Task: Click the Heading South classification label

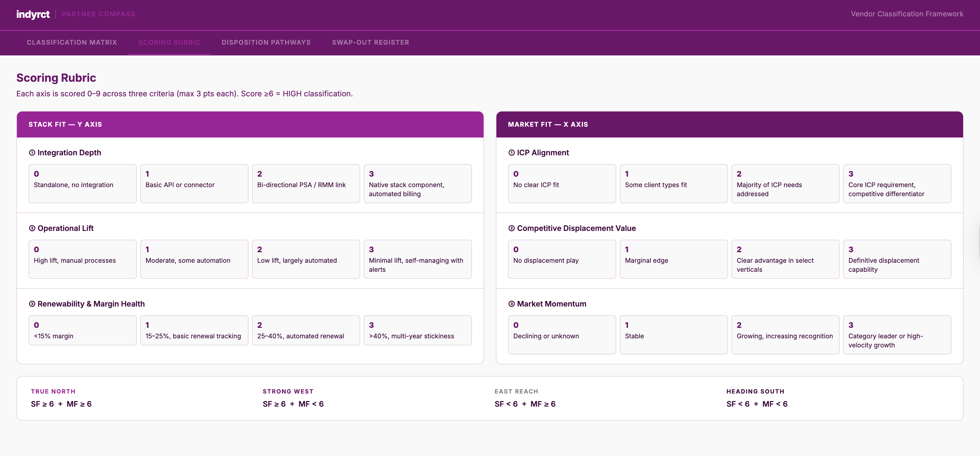Action: (x=755, y=391)
